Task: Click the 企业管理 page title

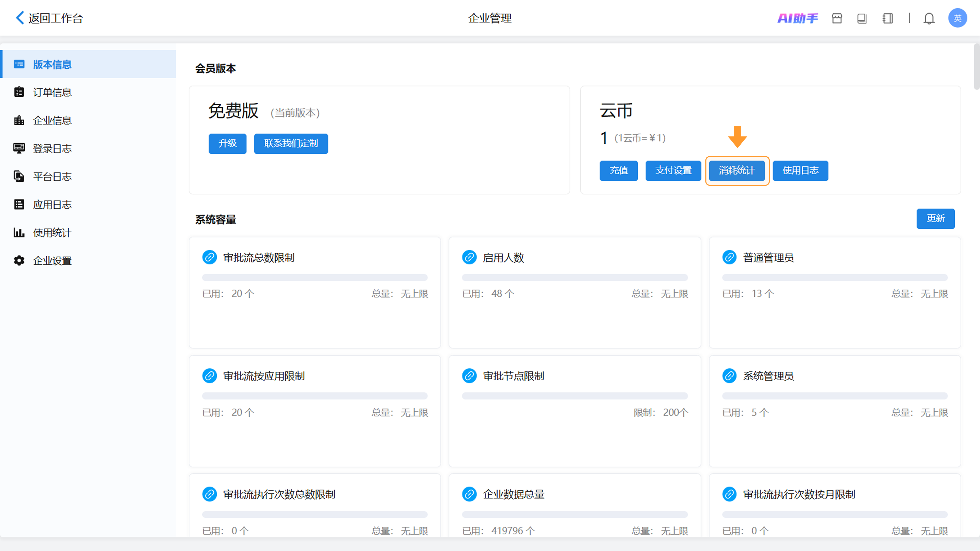Action: click(x=490, y=18)
